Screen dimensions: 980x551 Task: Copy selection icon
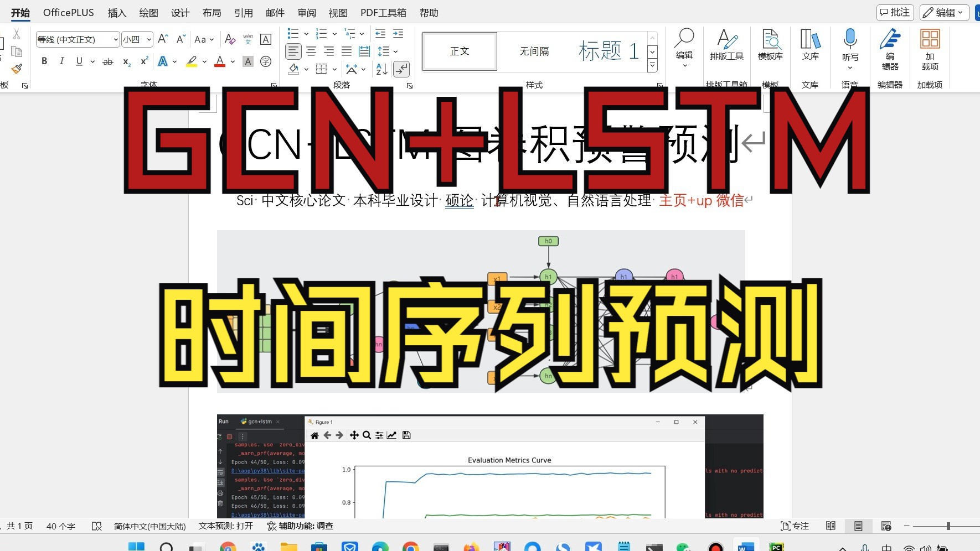click(17, 51)
